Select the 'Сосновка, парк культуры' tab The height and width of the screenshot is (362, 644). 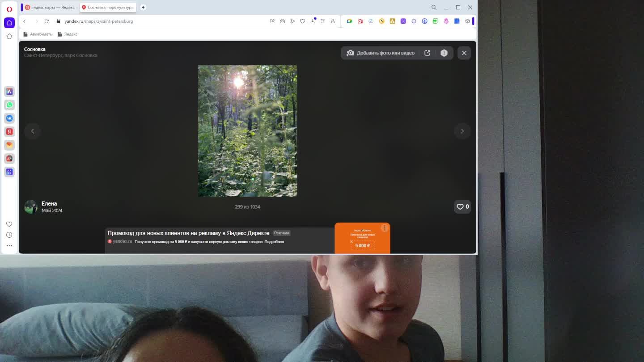pyautogui.click(x=107, y=7)
